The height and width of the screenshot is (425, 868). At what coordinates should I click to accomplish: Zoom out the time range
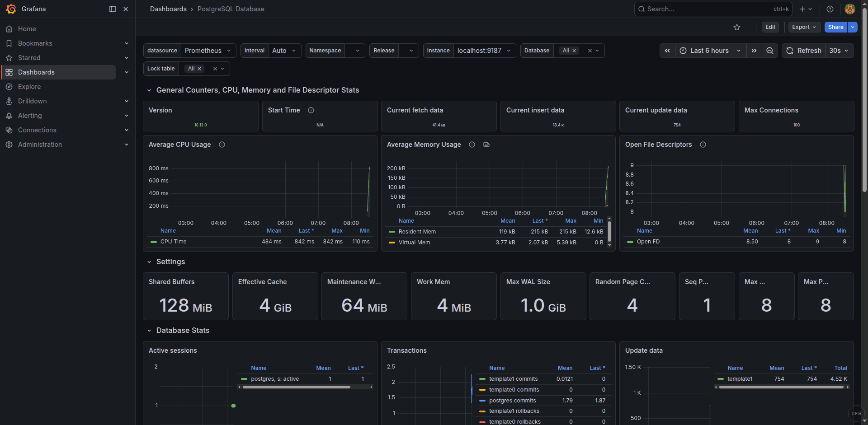pos(770,51)
